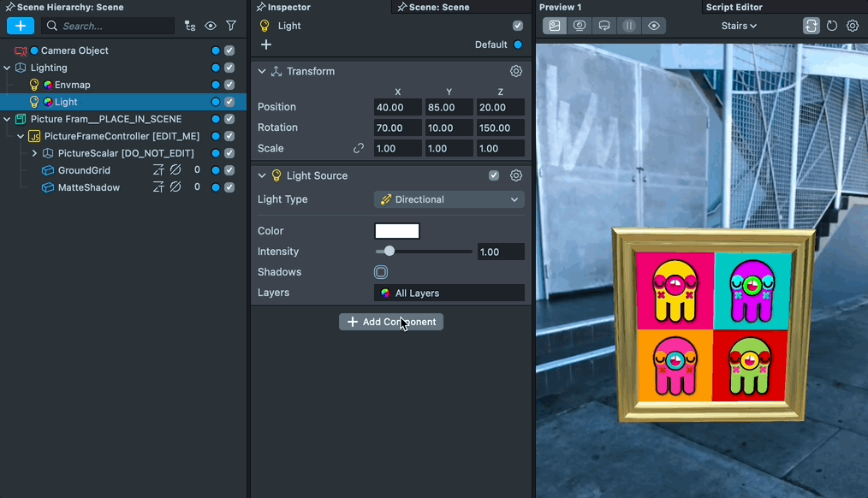
Task: Open the Preview settings gear
Action: [x=853, y=26]
